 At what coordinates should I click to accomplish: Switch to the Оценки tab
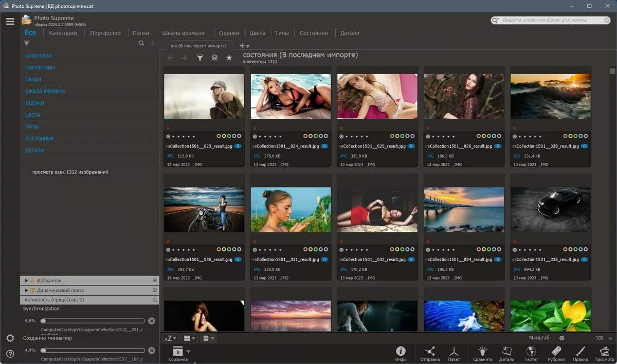point(229,33)
